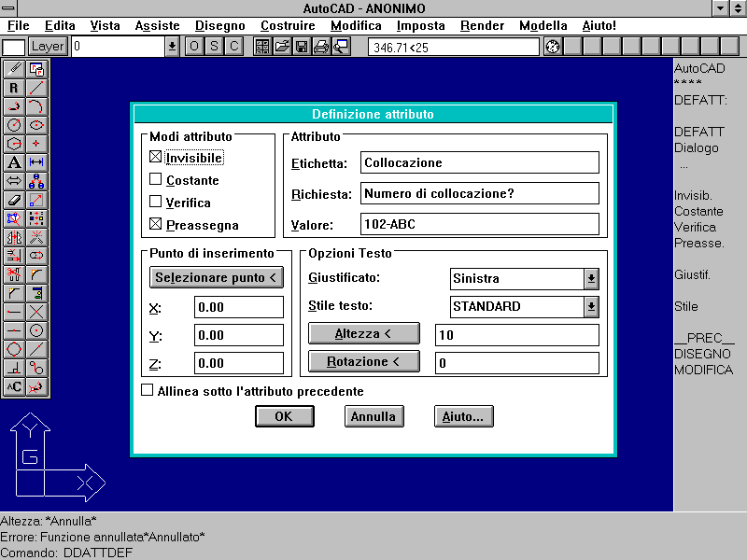
Task: Open the Layer control button
Action: (x=48, y=47)
